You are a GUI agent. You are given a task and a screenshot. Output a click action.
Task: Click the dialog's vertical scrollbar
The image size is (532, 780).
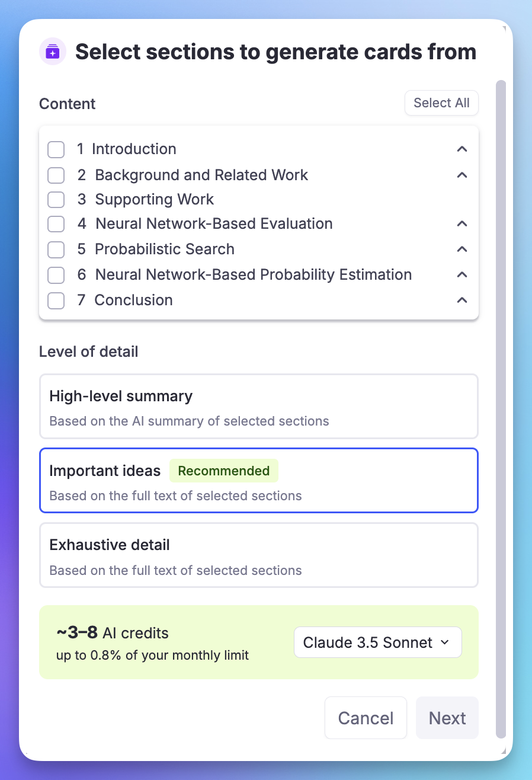(501, 409)
